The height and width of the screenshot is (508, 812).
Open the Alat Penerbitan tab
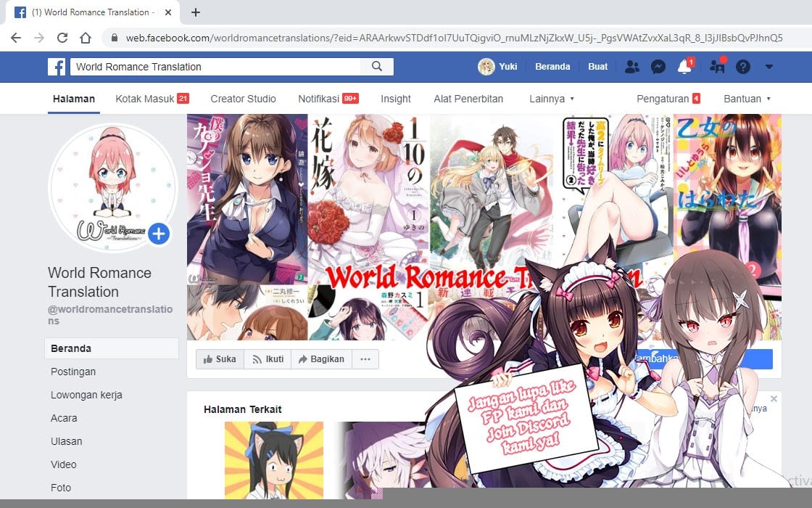coord(468,99)
